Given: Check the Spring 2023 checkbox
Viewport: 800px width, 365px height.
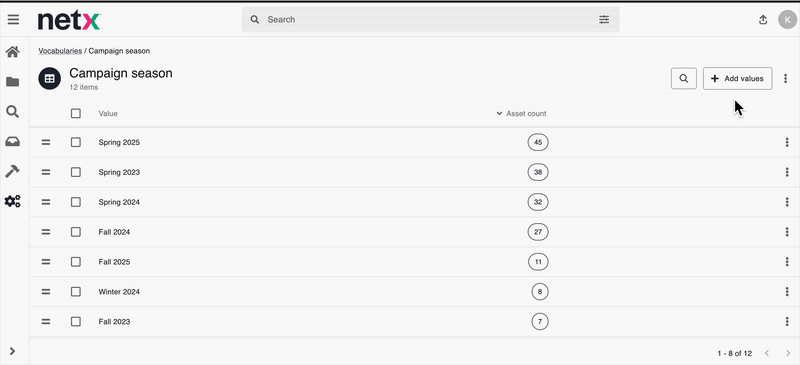Looking at the screenshot, I should click(x=76, y=173).
